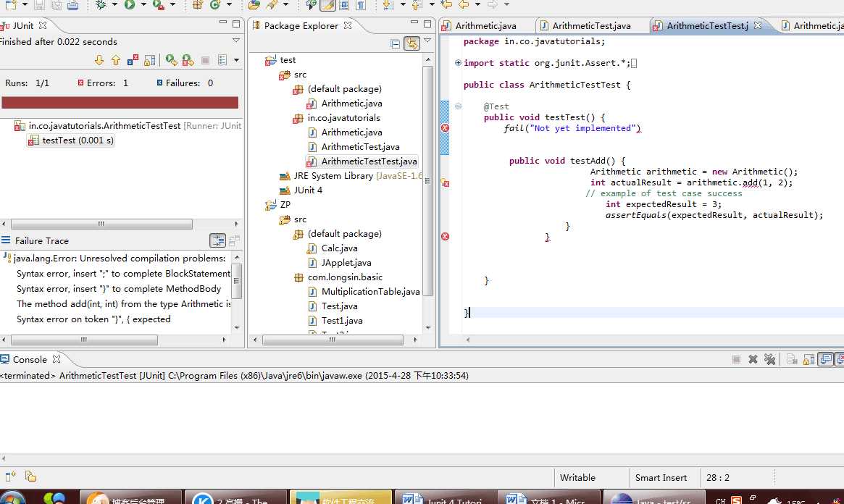Open Junit 4 Tutorial Word document in taskbar
The image size is (844, 504).
(x=445, y=498)
